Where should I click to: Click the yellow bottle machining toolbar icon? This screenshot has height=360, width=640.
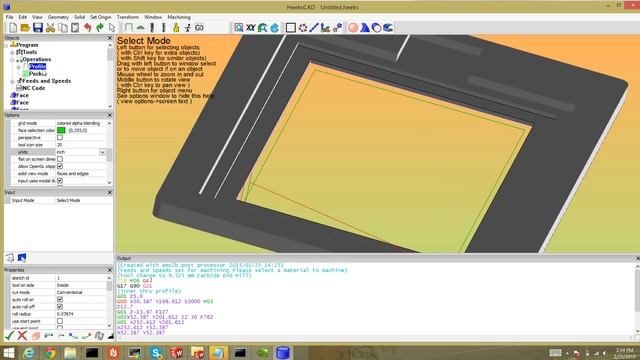click(176, 27)
